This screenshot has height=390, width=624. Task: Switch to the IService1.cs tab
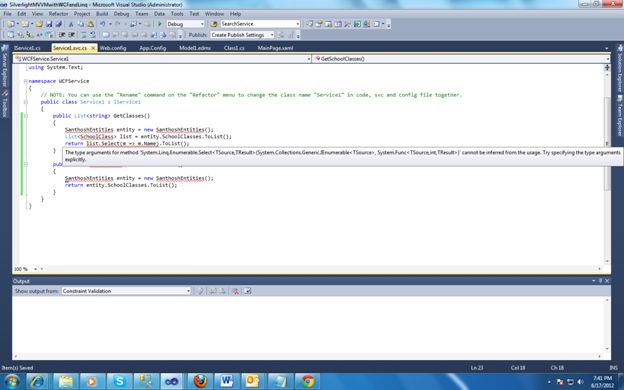tap(27, 48)
